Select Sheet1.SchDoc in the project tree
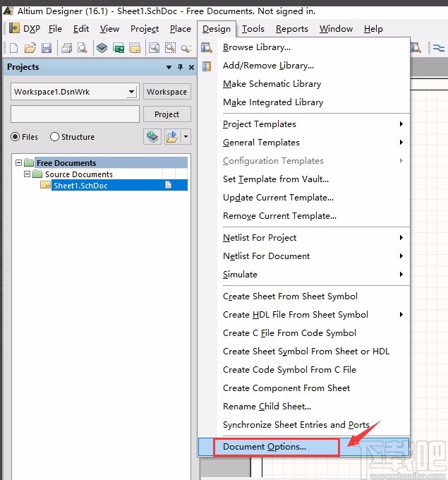This screenshot has height=480, width=448. pos(78,186)
